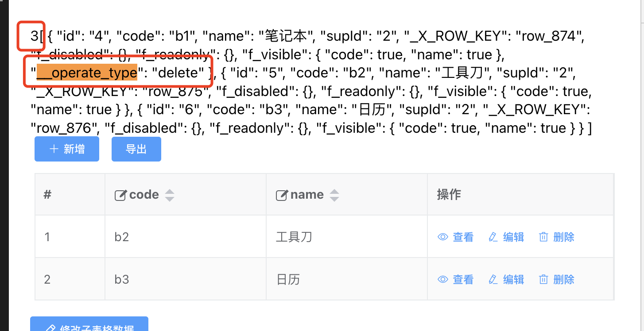Select the 工具刀 name cell

point(294,237)
